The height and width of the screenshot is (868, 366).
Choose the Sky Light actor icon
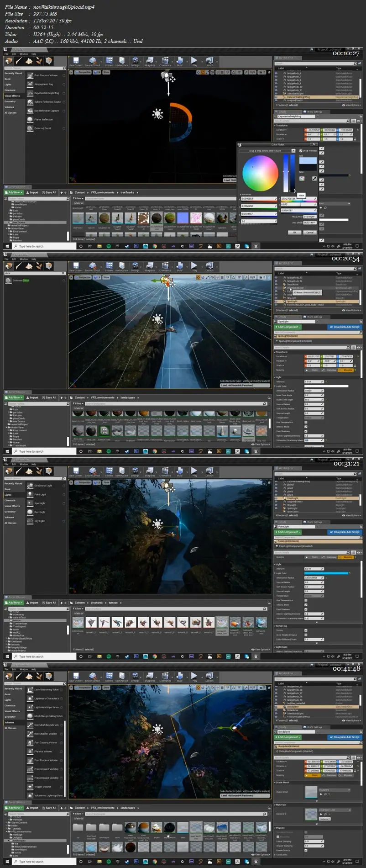(30, 521)
